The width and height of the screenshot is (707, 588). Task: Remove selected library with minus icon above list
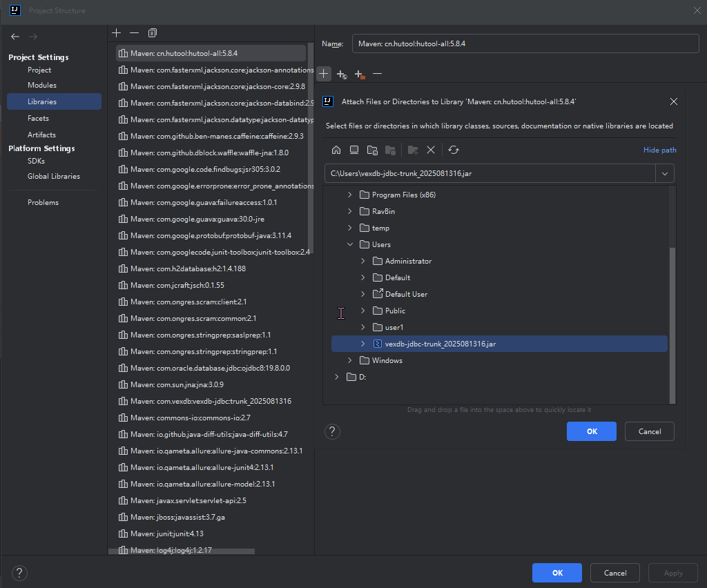pyautogui.click(x=135, y=33)
